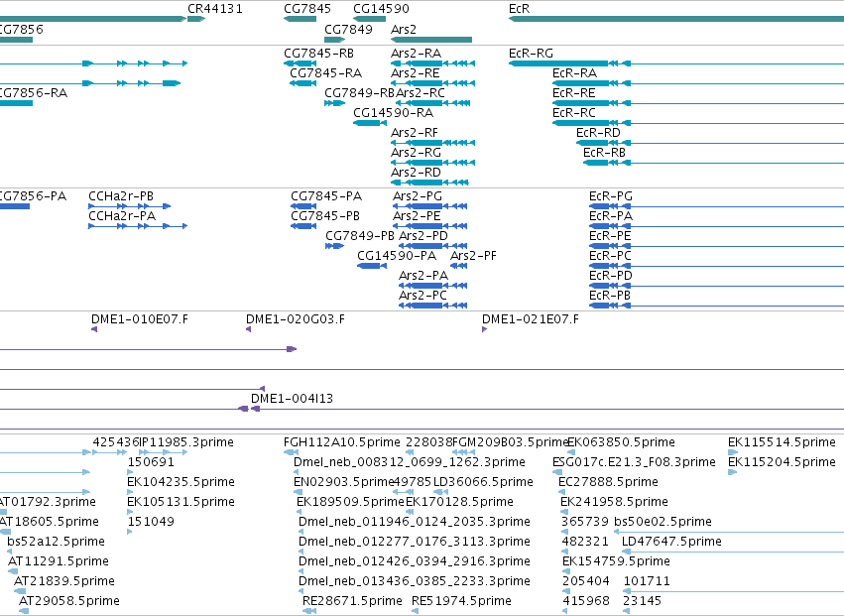The height and width of the screenshot is (616, 844).
Task: Select the CG7845-PA protein label
Action: (326, 196)
